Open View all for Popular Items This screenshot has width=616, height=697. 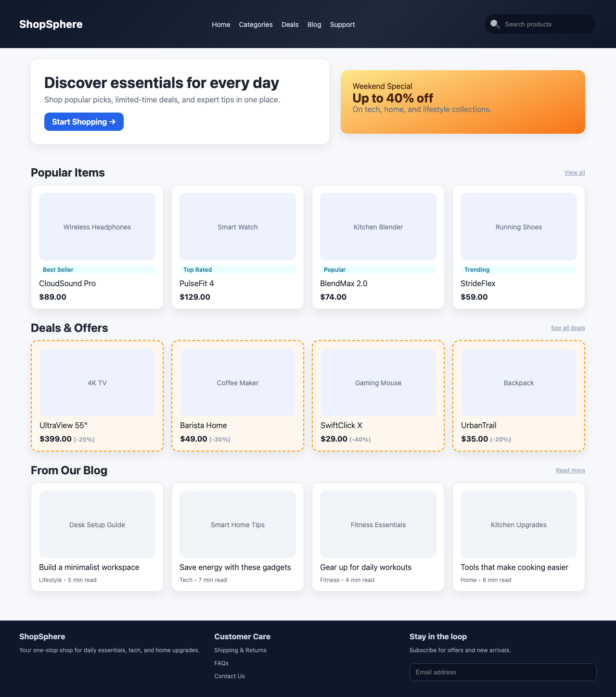[574, 172]
